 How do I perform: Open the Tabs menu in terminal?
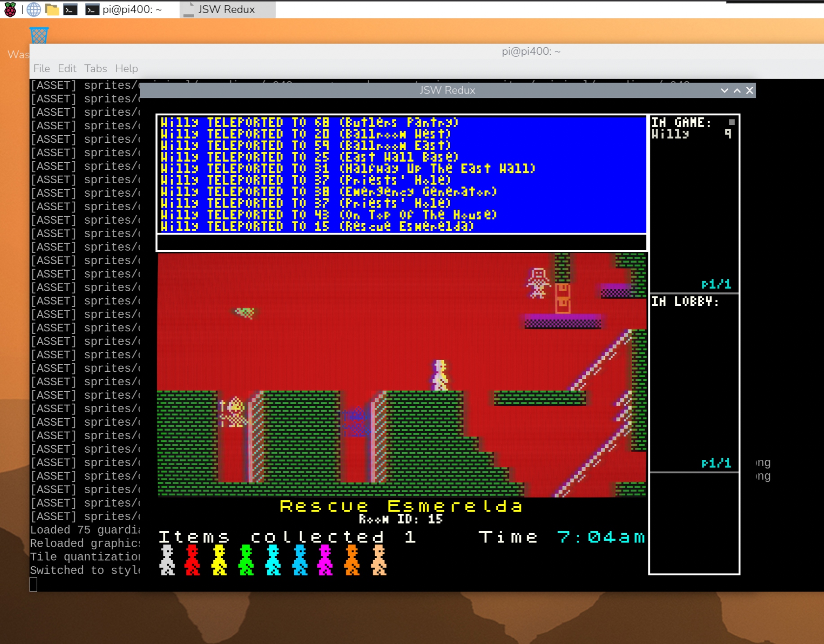click(x=95, y=68)
